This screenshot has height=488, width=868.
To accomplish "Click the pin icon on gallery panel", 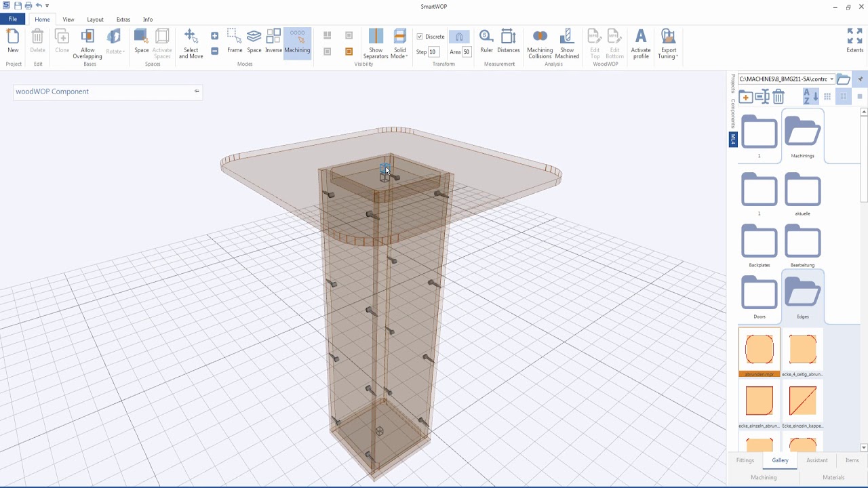I will (860, 79).
